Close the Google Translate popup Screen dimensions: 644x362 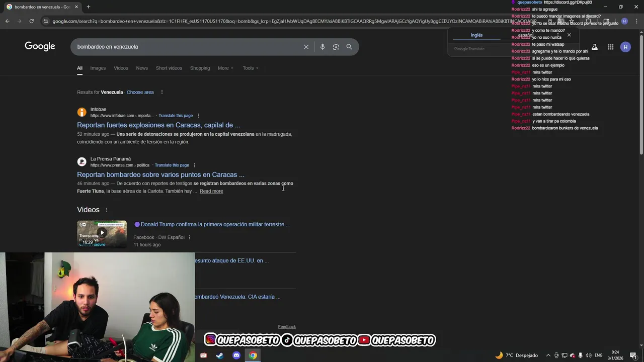coord(569,35)
